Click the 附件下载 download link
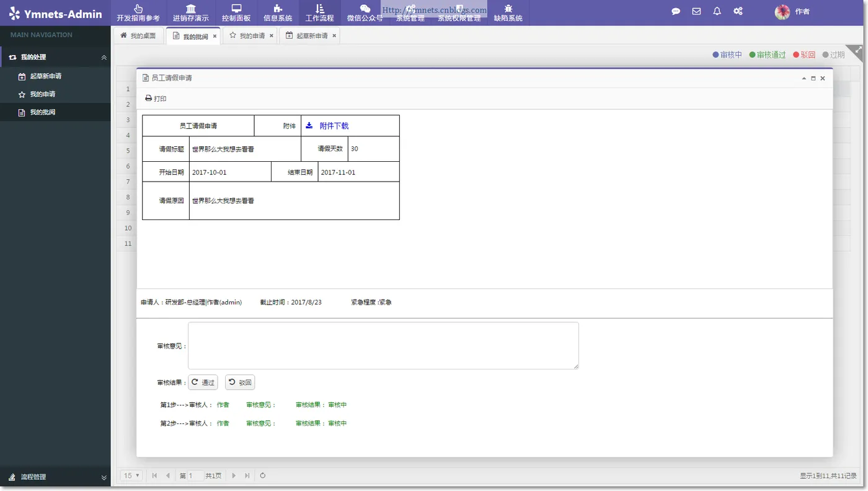 point(327,126)
